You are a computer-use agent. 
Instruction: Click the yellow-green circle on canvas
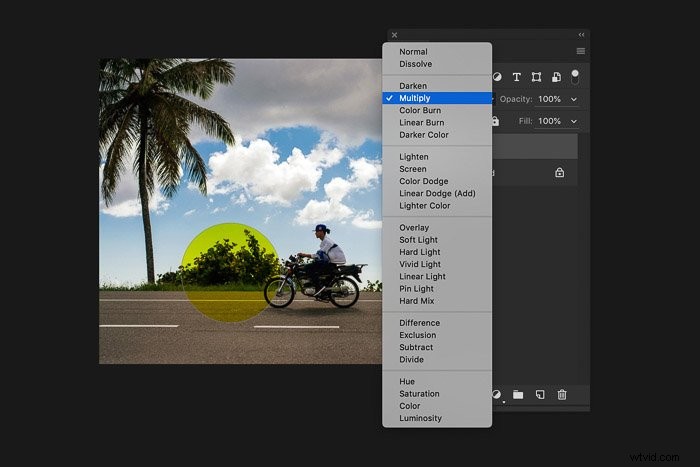point(230,273)
